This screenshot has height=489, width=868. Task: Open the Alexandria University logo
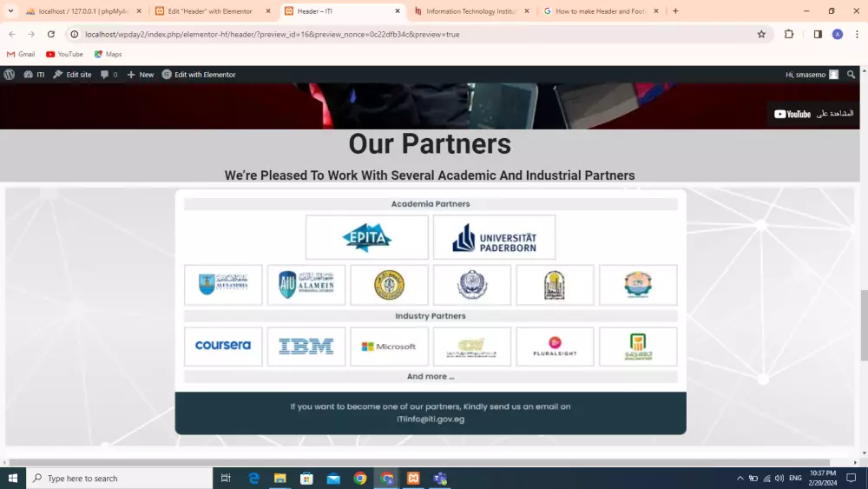click(223, 285)
